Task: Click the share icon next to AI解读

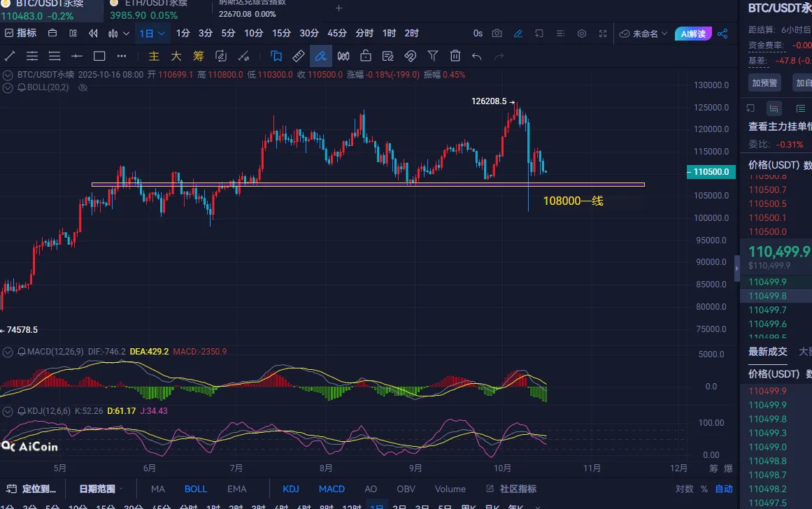Action: click(x=722, y=34)
